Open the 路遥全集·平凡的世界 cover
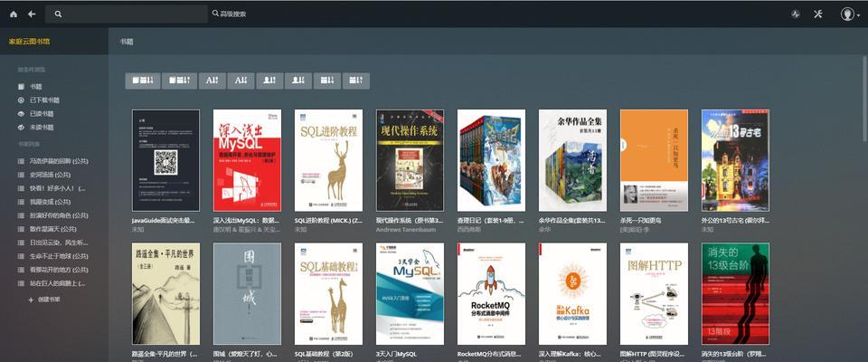 coord(165,294)
